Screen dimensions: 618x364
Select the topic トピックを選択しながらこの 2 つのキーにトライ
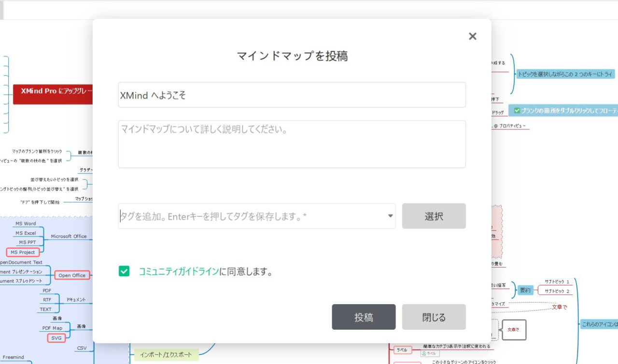tap(565, 74)
